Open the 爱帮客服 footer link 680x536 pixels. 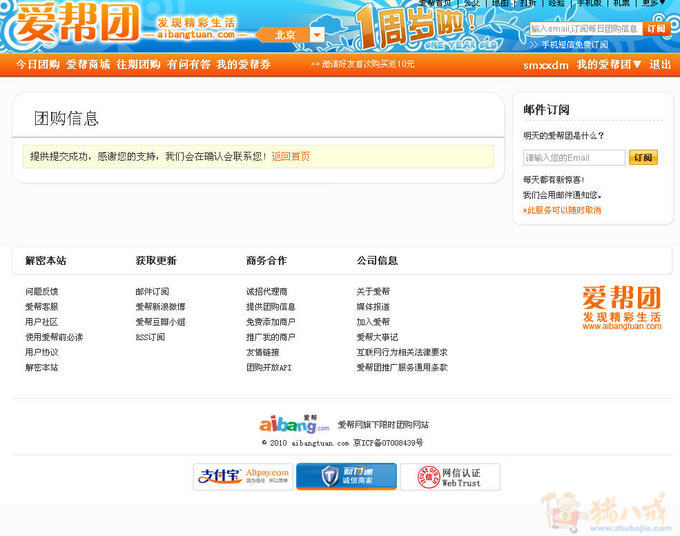pos(42,307)
